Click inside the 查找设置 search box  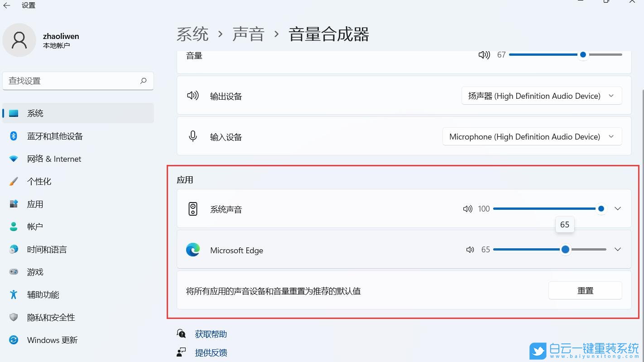point(77,81)
